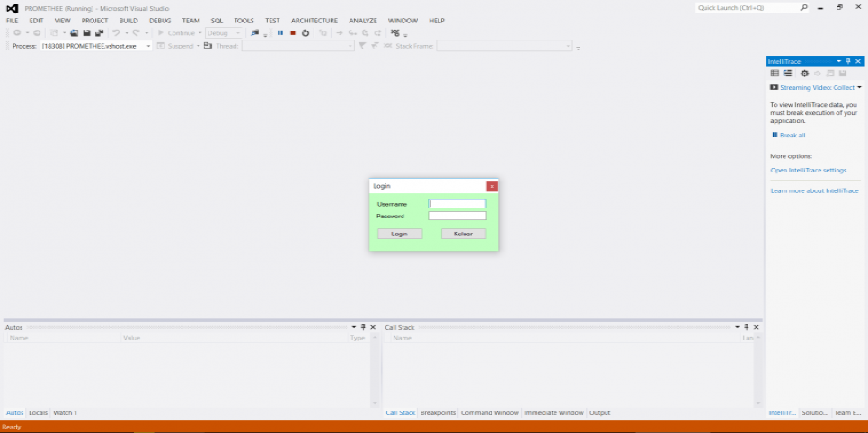This screenshot has height=433, width=868.
Task: Click the Save All icon in toolbar
Action: point(99,32)
